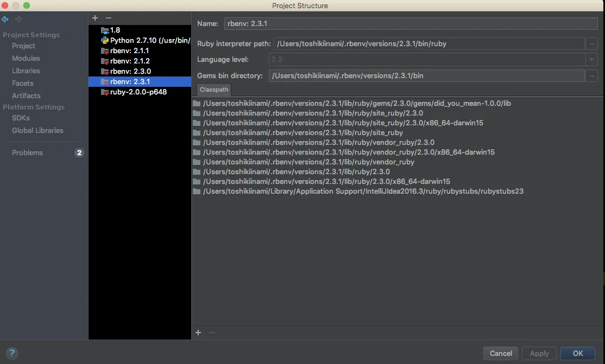605x364 pixels.
Task: Click the Apply button
Action: (x=539, y=353)
